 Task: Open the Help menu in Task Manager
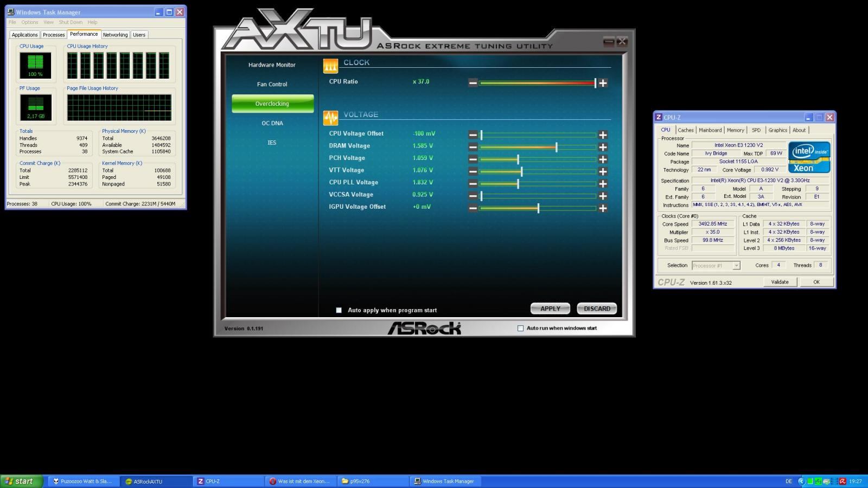pos(93,22)
